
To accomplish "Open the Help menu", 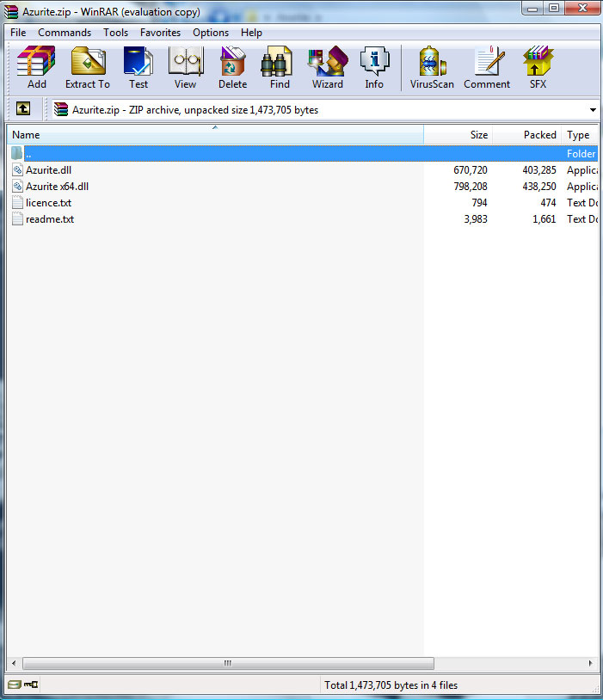I will (251, 33).
